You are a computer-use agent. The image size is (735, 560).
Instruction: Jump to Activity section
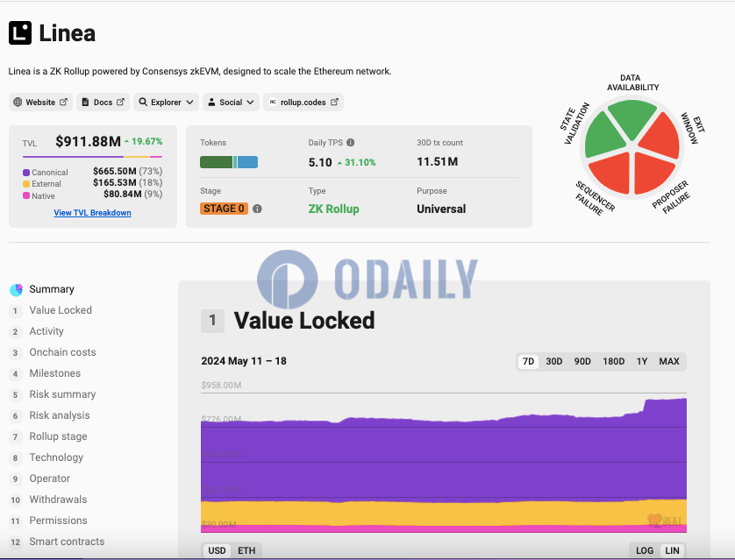click(x=46, y=331)
